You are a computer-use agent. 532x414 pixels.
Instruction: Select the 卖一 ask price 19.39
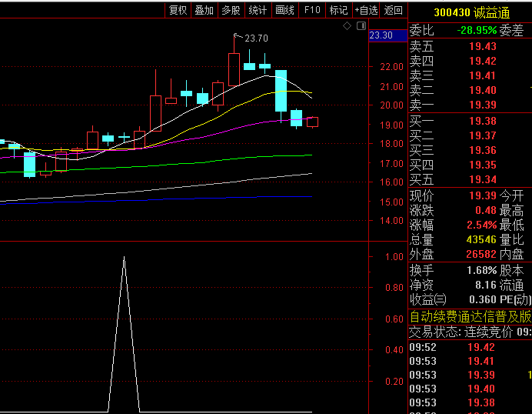click(x=482, y=105)
